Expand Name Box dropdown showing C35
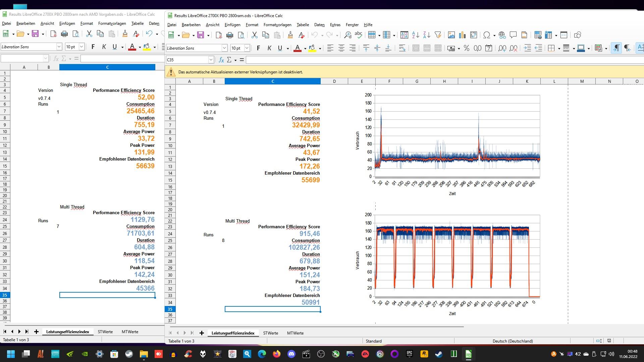Image resolution: width=644 pixels, height=362 pixels. tap(211, 60)
